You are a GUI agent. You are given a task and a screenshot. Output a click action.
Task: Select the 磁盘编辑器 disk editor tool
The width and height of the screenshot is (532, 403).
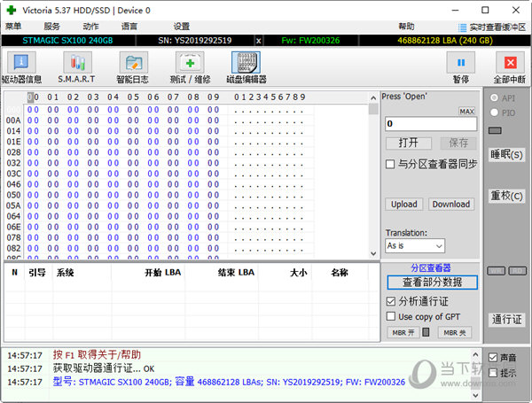click(246, 63)
